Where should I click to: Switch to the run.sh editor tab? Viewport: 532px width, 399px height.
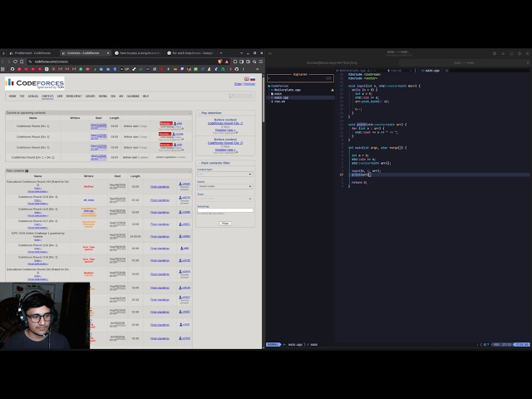tap(396, 71)
